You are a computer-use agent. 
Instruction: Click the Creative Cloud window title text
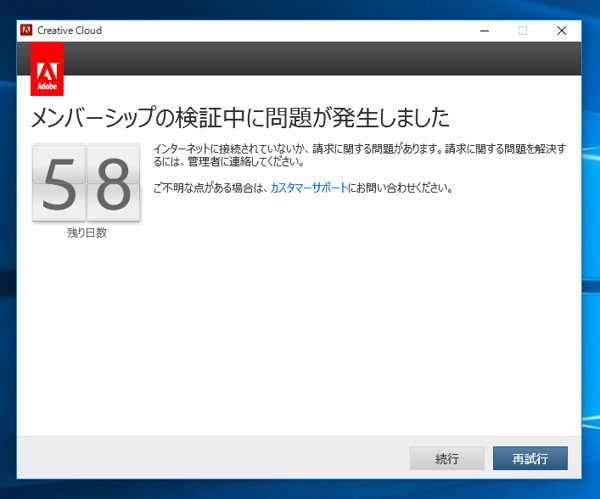pyautogui.click(x=69, y=30)
